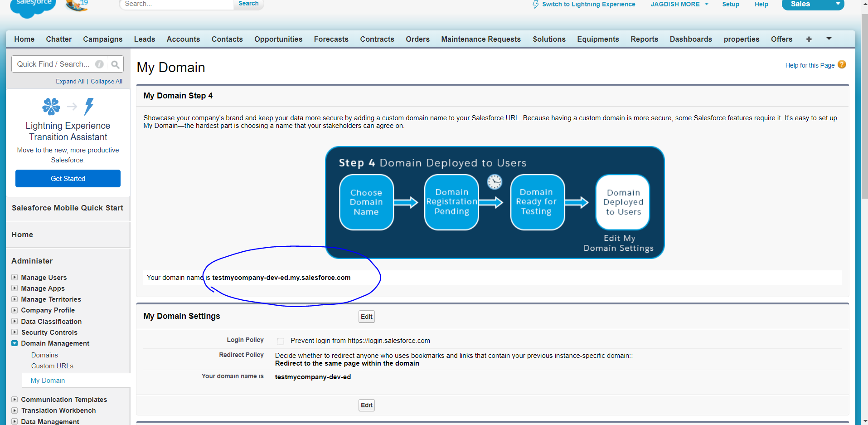Screen dimensions: 868x425
Task: Expand the Data Management tree node
Action: (x=15, y=421)
